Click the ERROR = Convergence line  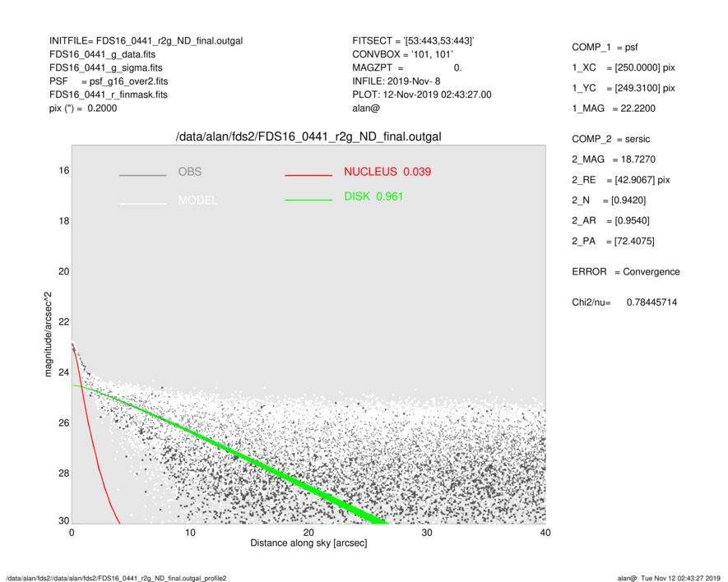click(626, 272)
